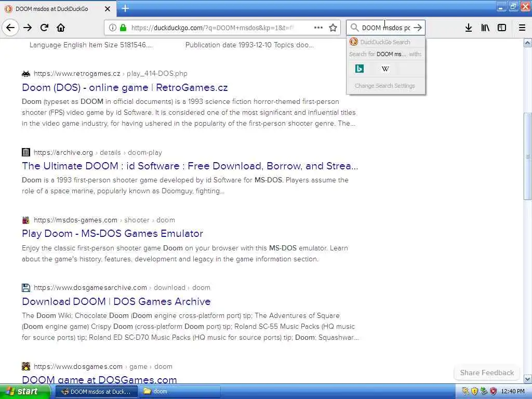Open the browser home page
The width and height of the screenshot is (532, 399).
click(61, 28)
